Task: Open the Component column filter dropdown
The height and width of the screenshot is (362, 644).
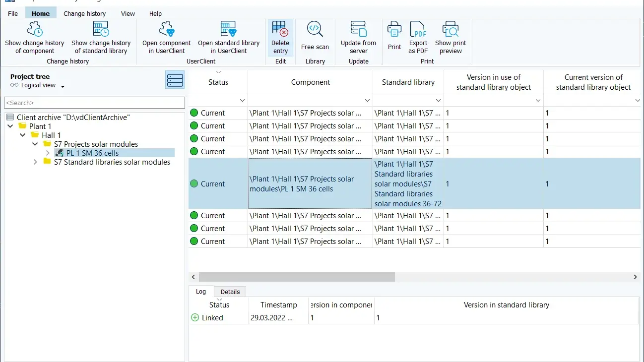Action: 367,101
